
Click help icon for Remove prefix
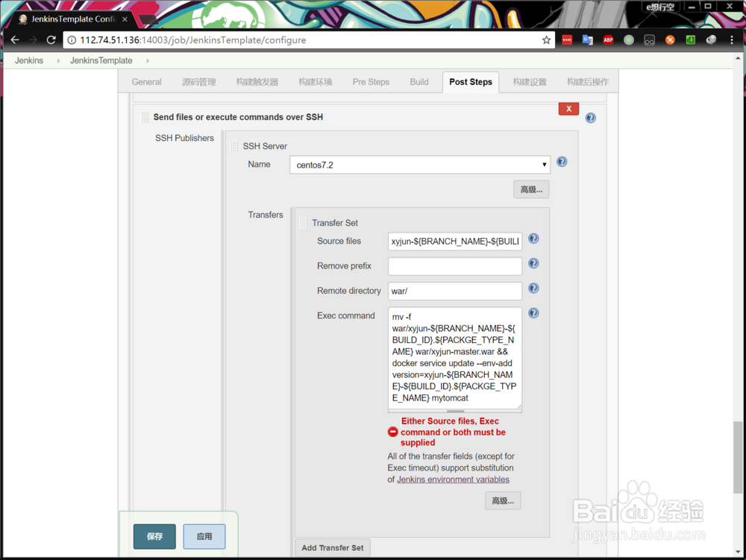click(534, 263)
